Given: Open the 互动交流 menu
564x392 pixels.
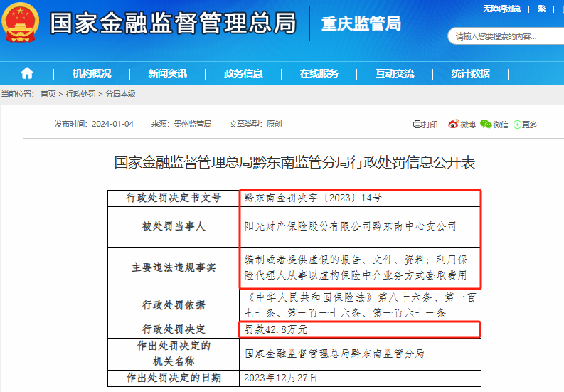Looking at the screenshot, I should [395, 73].
